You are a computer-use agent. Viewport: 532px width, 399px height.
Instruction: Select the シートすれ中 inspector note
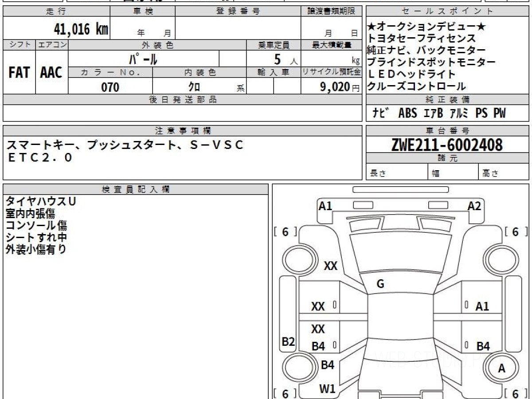tap(36, 237)
